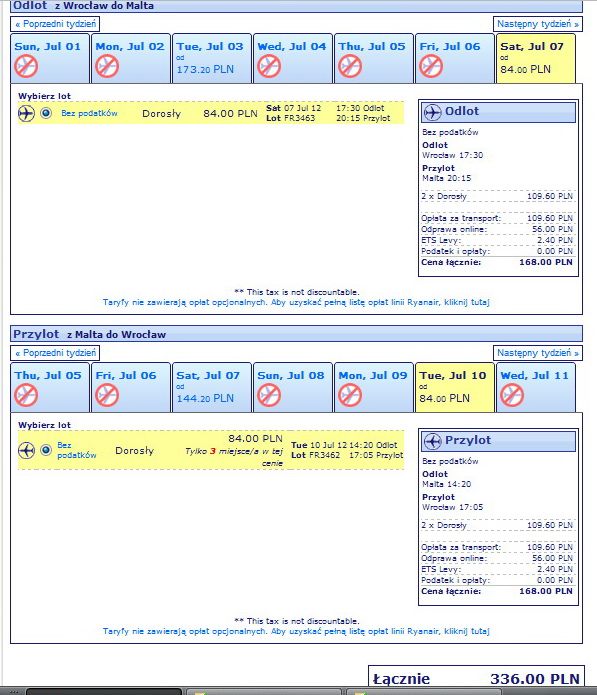Select the outbound Sat, Jul 07 tab, 84.00 PLN
The width and height of the screenshot is (597, 695).
(536, 58)
